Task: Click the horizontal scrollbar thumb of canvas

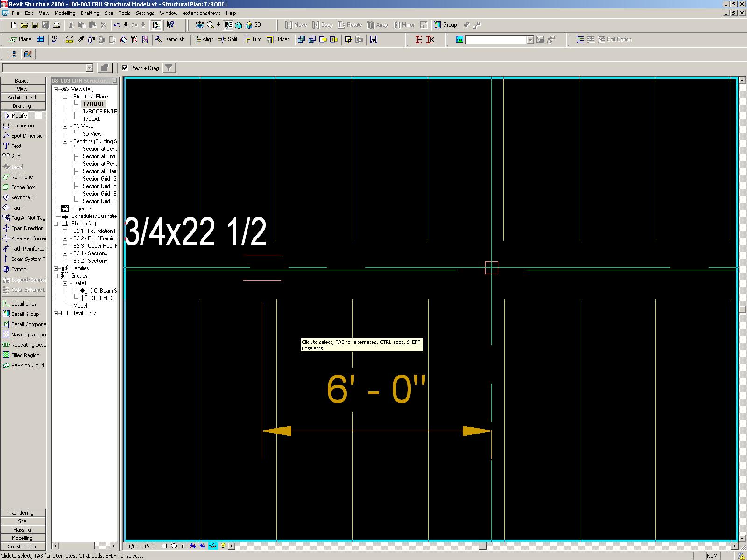Action: click(x=483, y=546)
